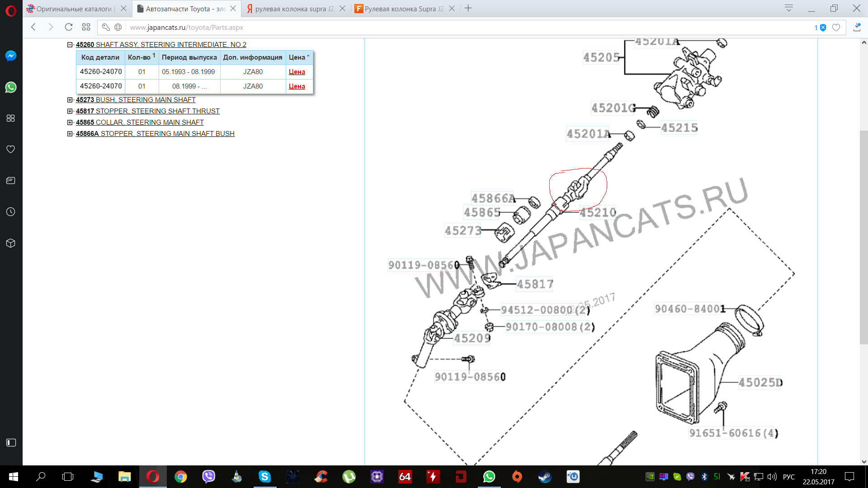
Task: Click Цена link for 05.1993 - 08.1999 row
Action: tap(297, 72)
